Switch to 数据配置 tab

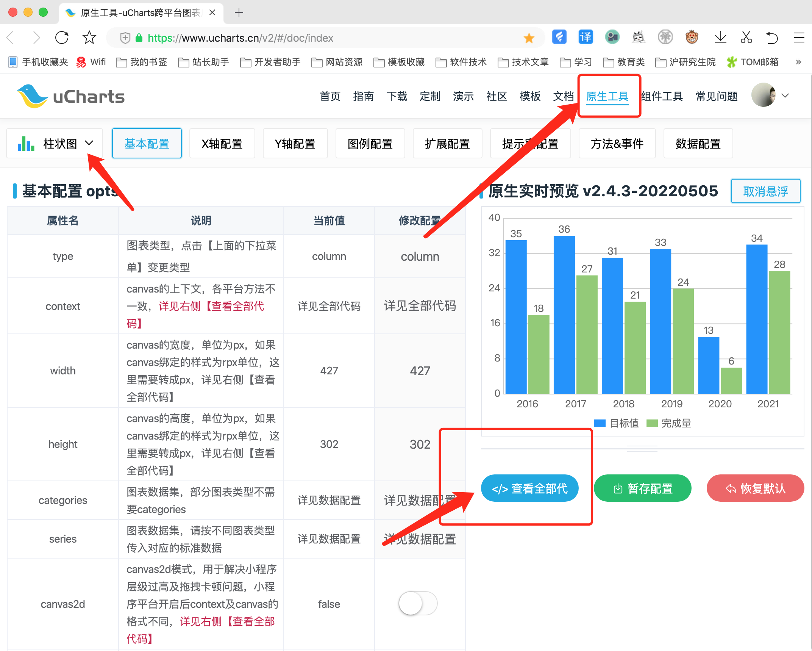(x=698, y=144)
